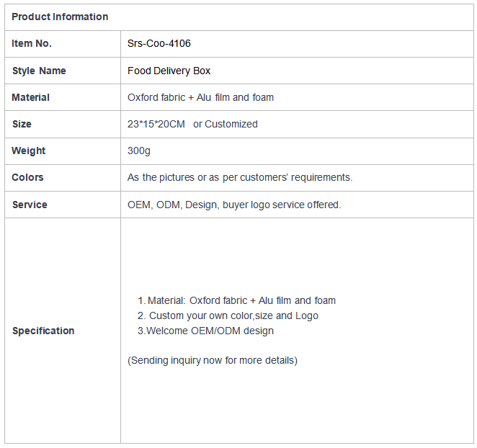The width and height of the screenshot is (477, 448).
Task: Select the Style Name label
Action: pyautogui.click(x=39, y=71)
